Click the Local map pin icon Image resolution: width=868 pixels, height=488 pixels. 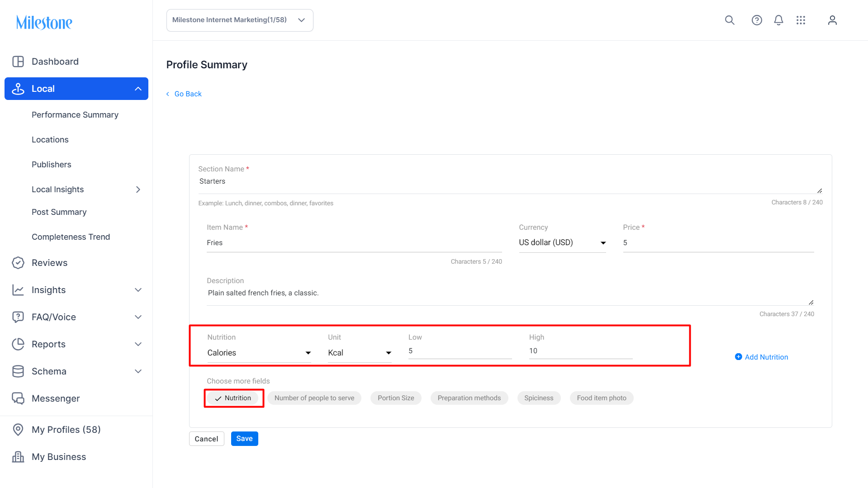(x=18, y=89)
